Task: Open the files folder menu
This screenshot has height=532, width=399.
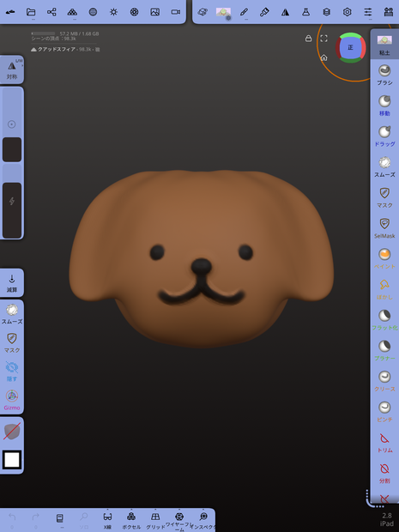Action: coord(31,12)
